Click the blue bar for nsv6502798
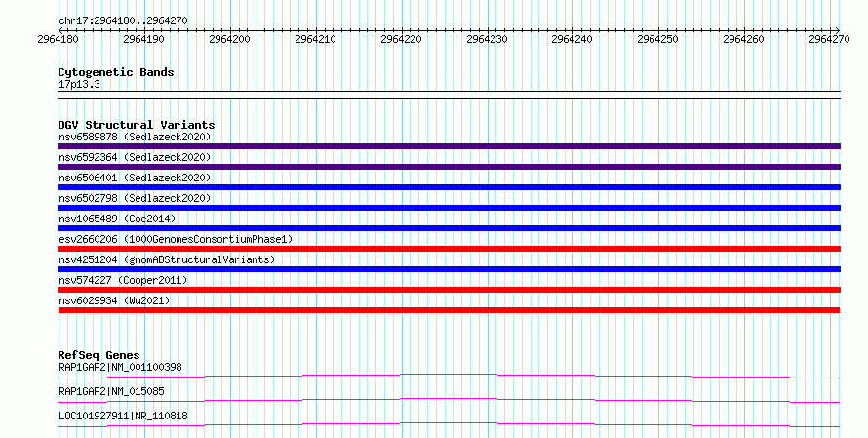868x438 pixels. 449,208
